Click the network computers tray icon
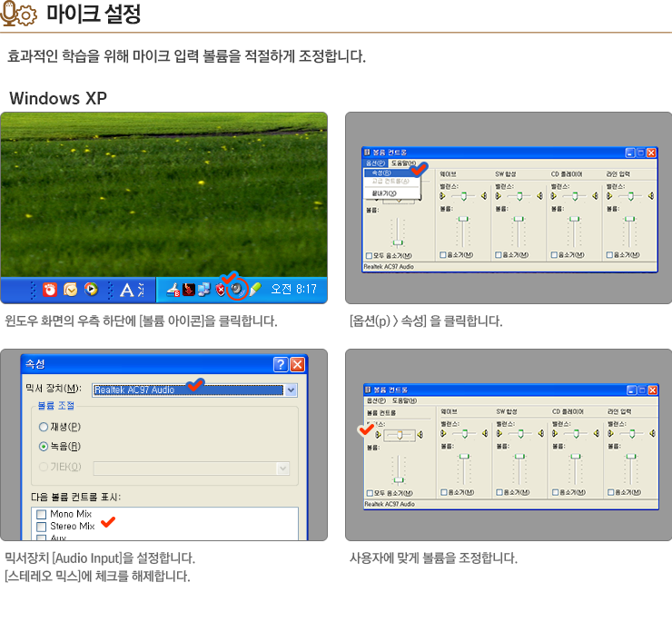This screenshot has width=672, height=622. tap(204, 290)
